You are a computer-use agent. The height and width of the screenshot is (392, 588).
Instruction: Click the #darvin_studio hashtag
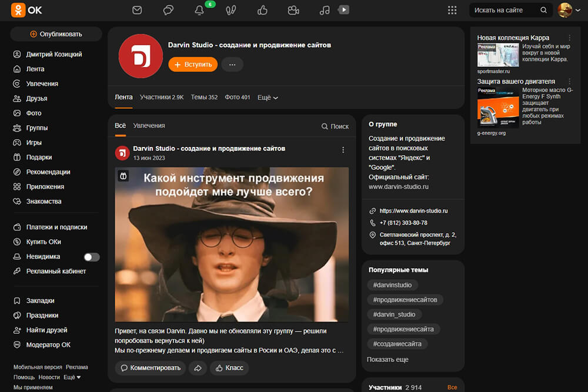[394, 314]
